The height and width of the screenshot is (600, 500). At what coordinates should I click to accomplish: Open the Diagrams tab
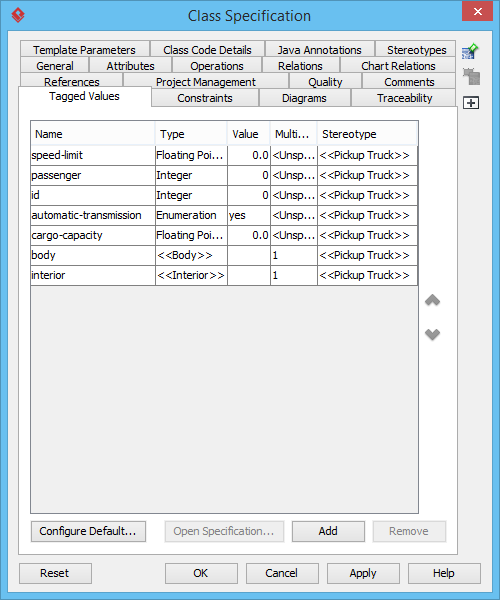[305, 98]
